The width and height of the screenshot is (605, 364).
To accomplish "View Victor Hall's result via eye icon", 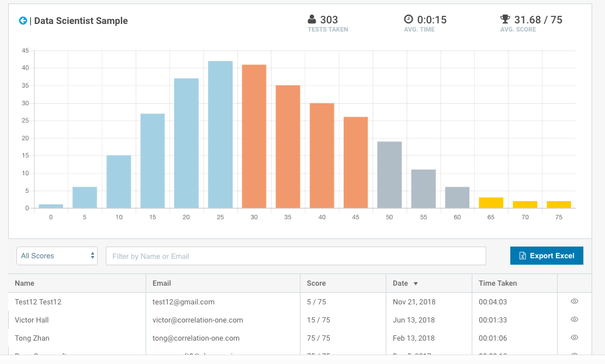I will (574, 320).
